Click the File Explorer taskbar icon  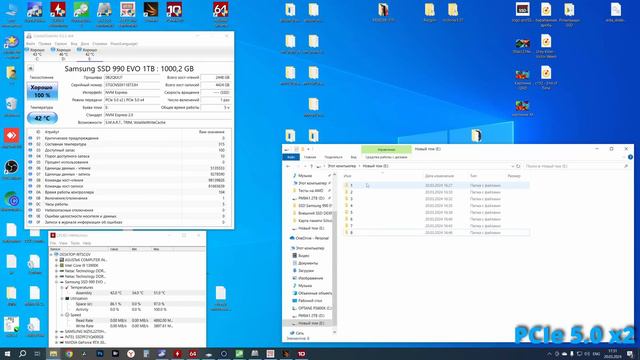pyautogui.click(x=53, y=353)
